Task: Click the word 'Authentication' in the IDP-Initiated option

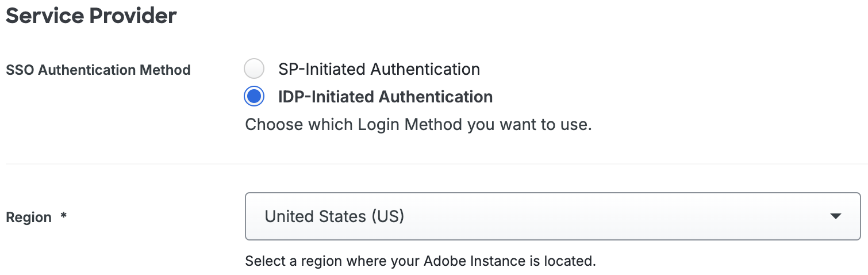Action: 437,97
